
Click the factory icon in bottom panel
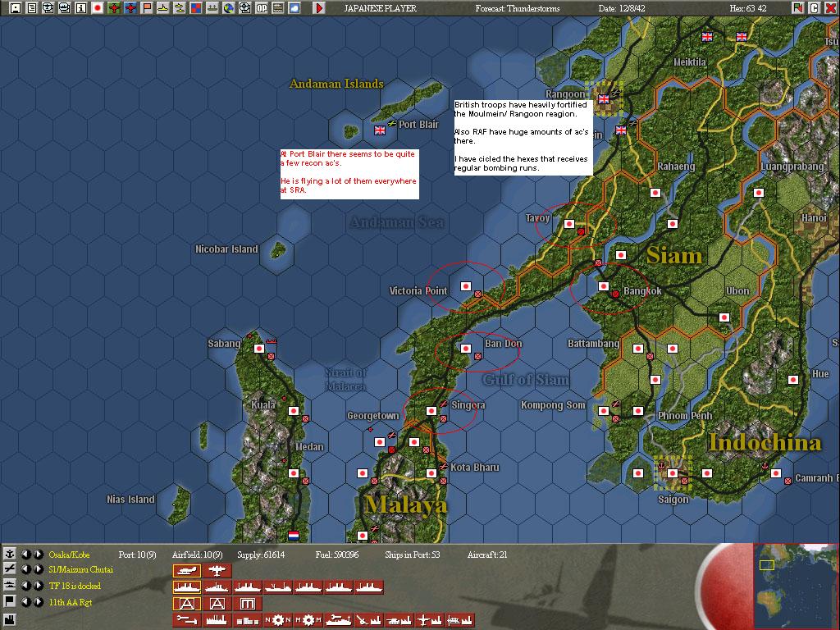[x=10, y=621]
